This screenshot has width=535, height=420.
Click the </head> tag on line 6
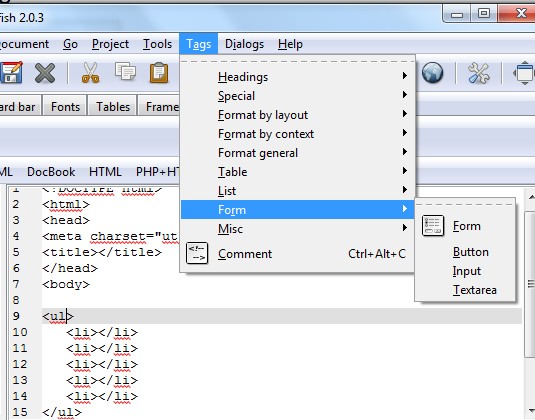tap(70, 268)
